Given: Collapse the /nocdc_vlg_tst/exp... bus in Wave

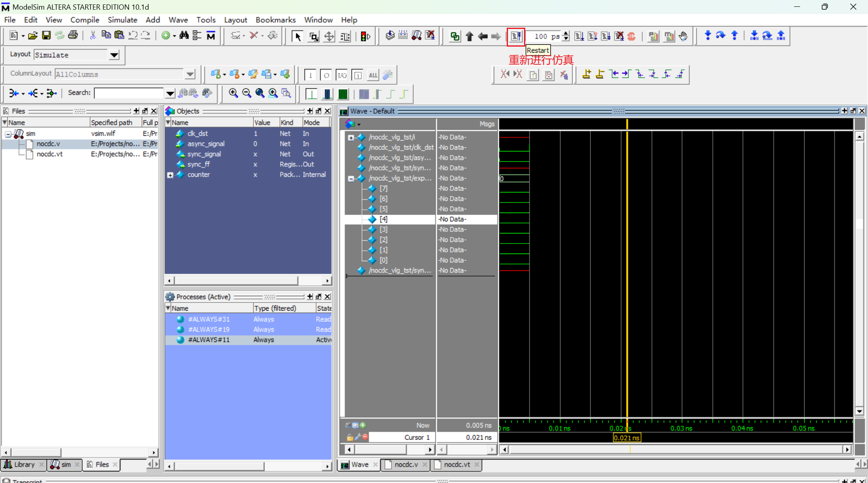Looking at the screenshot, I should (x=351, y=178).
